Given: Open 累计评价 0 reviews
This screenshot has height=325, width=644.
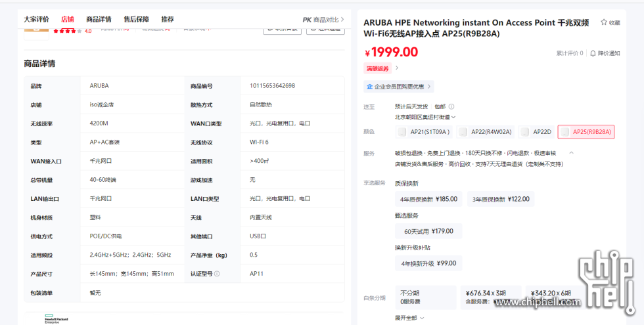Looking at the screenshot, I should [570, 53].
